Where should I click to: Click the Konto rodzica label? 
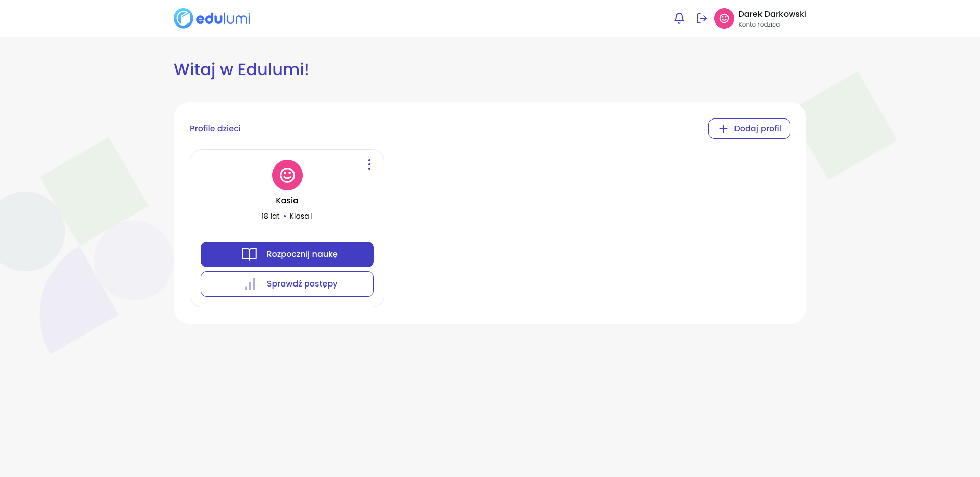click(x=758, y=25)
